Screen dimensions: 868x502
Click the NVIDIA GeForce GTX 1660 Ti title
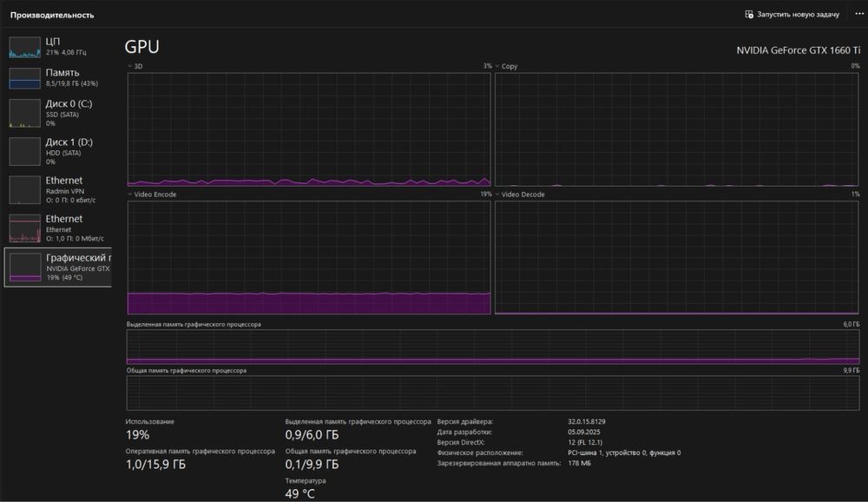798,50
